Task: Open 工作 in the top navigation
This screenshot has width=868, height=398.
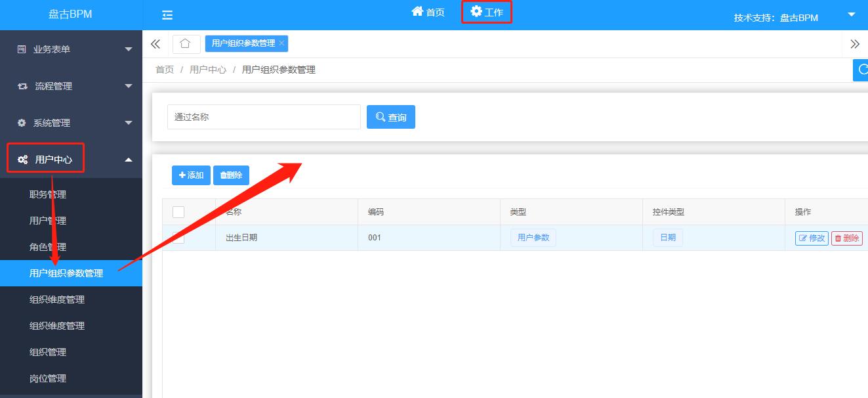Action: [x=487, y=12]
